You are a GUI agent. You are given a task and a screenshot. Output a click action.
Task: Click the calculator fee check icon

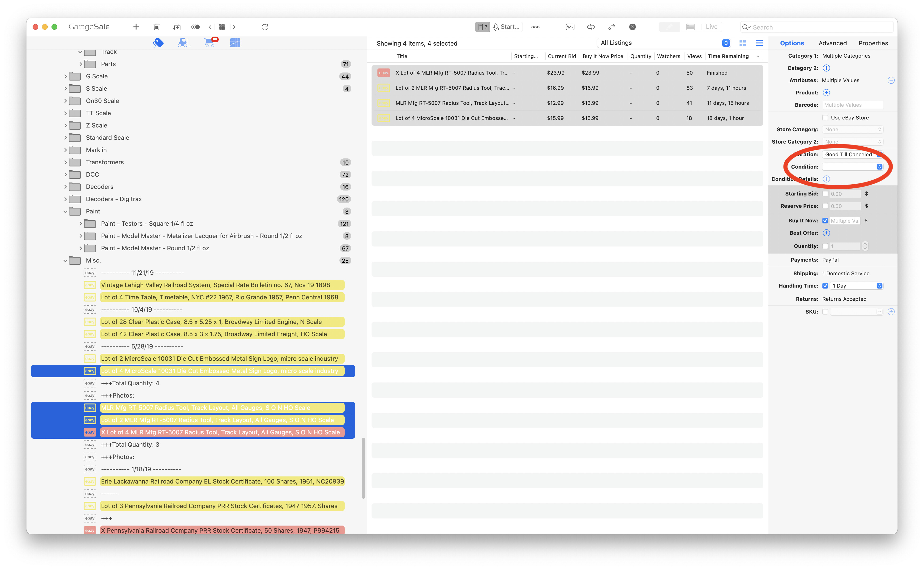(x=482, y=27)
